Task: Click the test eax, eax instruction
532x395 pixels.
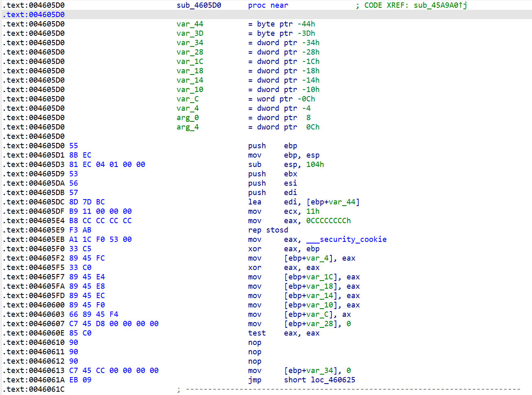Action: (x=284, y=333)
